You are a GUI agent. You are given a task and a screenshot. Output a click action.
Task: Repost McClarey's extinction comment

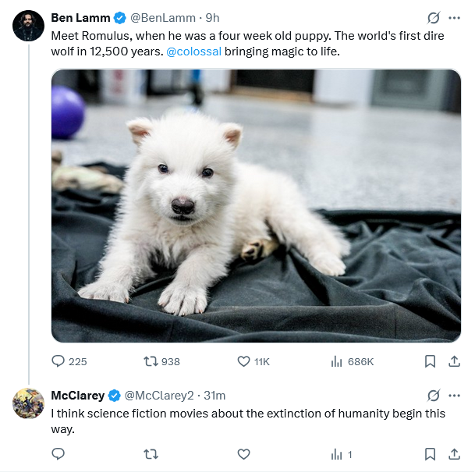coord(151,453)
